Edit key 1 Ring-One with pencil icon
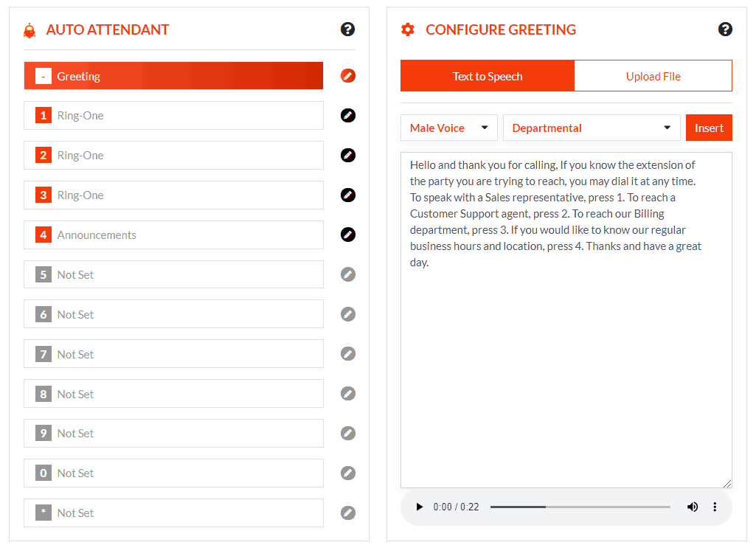756x545 pixels. click(348, 116)
